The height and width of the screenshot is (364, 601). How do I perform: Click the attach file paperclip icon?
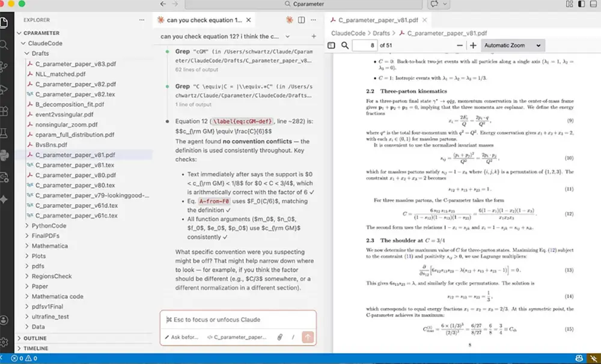(280, 338)
